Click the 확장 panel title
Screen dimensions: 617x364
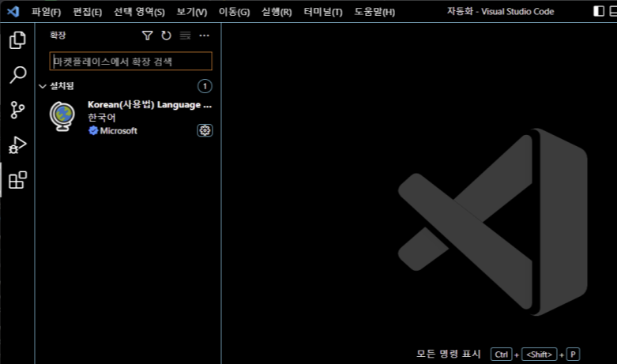click(x=58, y=36)
